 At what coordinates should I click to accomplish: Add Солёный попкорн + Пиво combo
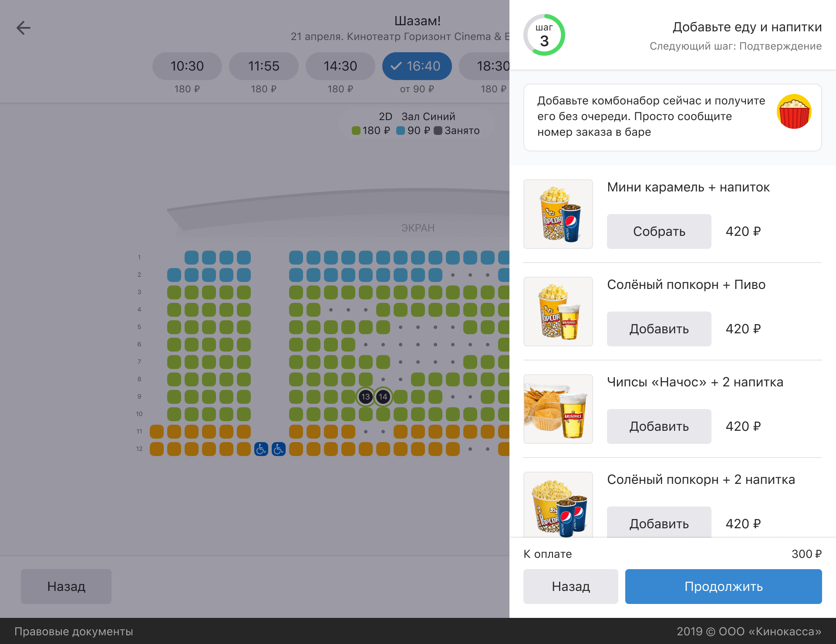point(659,329)
